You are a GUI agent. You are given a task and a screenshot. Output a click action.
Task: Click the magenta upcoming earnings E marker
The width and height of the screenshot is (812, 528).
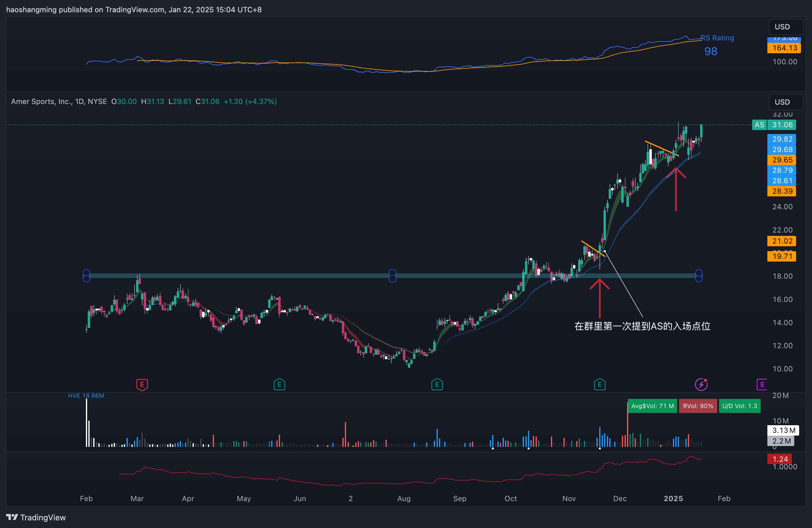(x=762, y=385)
